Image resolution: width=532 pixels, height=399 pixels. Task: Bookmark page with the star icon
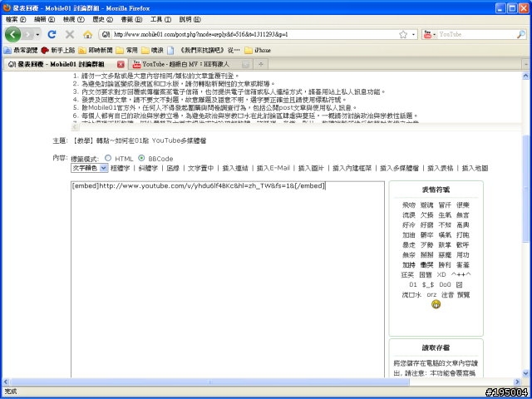click(403, 35)
